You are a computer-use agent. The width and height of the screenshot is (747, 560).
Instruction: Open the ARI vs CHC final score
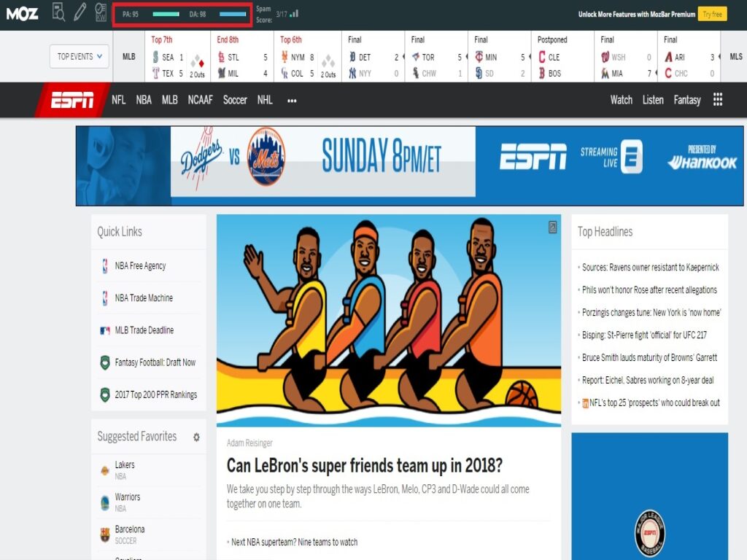[689, 56]
